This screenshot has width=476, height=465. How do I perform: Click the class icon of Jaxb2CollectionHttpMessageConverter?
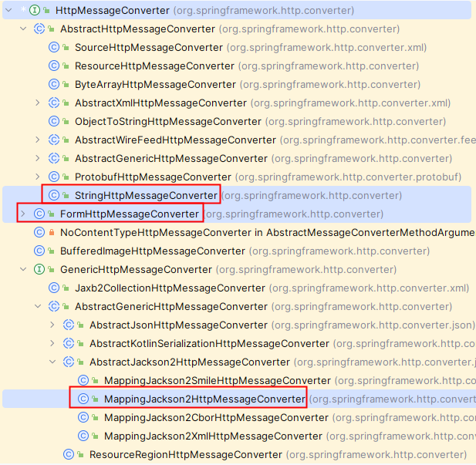click(54, 288)
